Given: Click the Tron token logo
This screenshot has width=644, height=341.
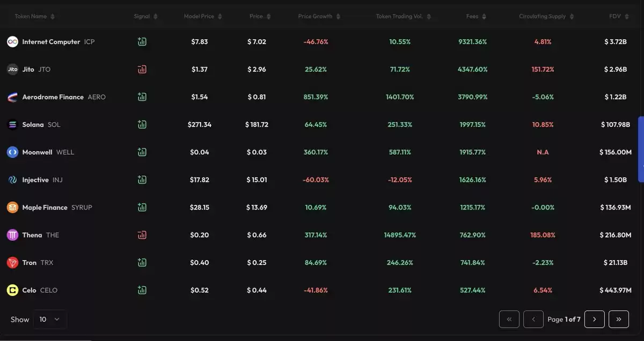Looking at the screenshot, I should pyautogui.click(x=12, y=263).
